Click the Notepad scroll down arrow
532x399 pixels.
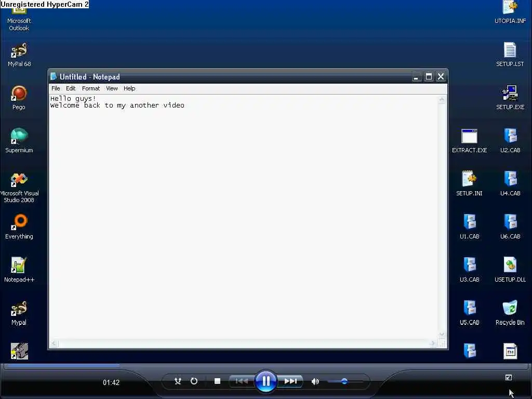click(442, 335)
